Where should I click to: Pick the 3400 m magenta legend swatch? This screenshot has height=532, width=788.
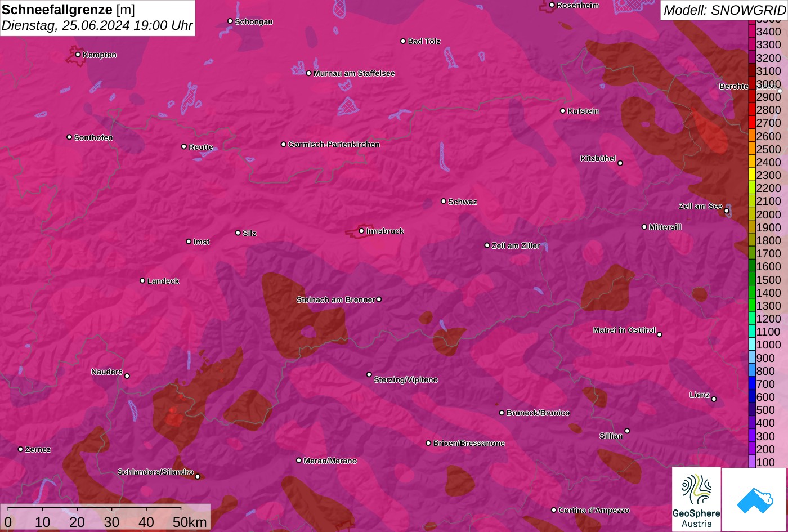751,32
